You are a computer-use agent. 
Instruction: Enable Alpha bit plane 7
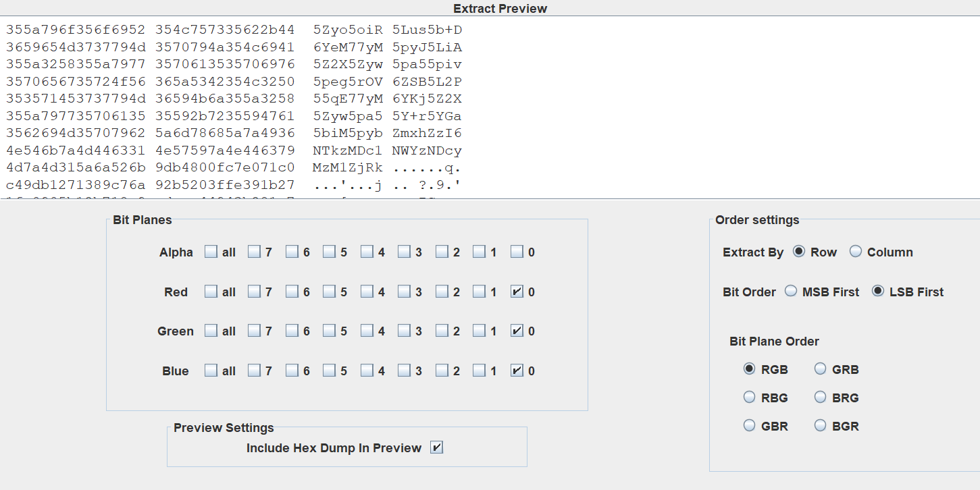click(x=254, y=252)
